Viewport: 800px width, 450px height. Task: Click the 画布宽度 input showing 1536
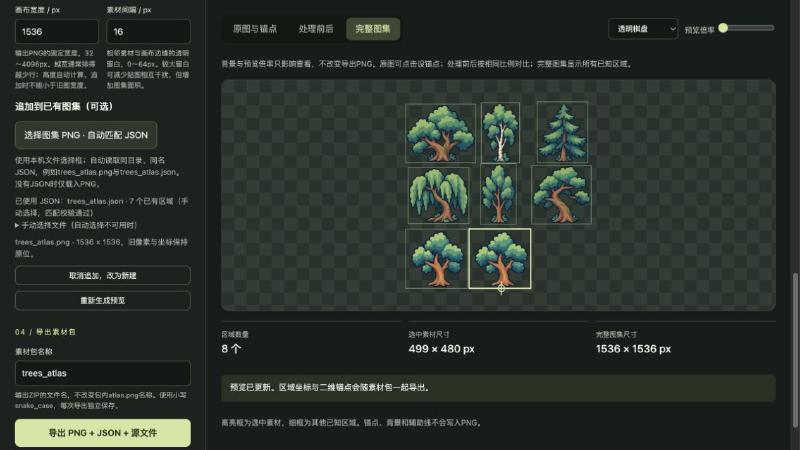point(57,32)
